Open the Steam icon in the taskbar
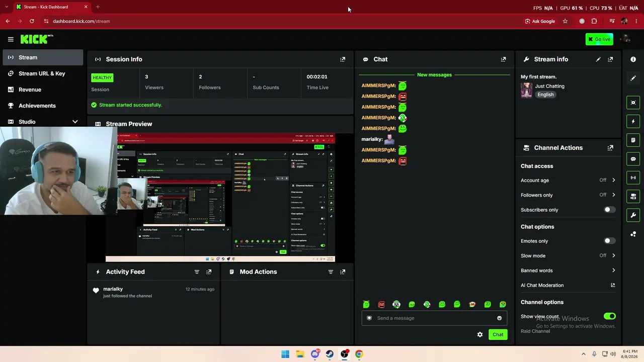This screenshot has width=644, height=362. 330,354
